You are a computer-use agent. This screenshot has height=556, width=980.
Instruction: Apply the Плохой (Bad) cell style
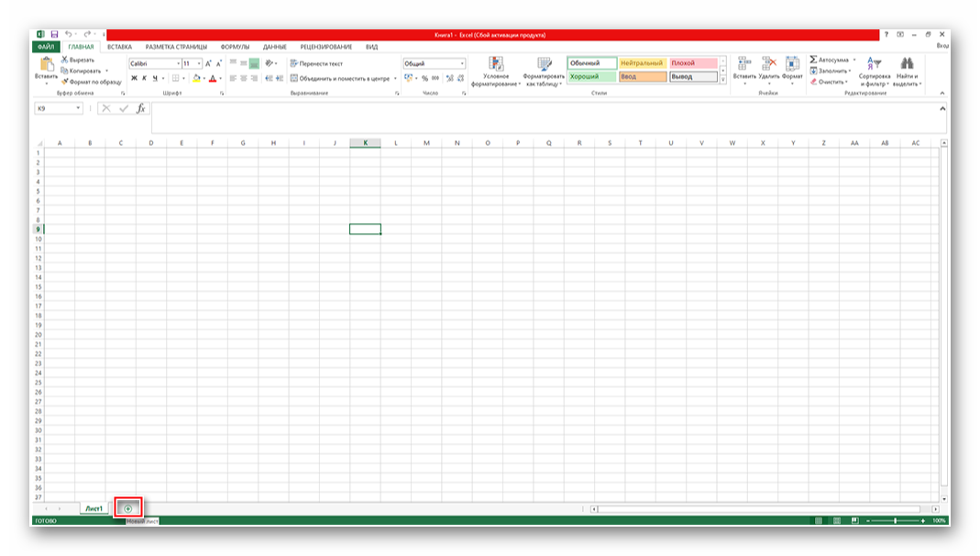point(693,63)
